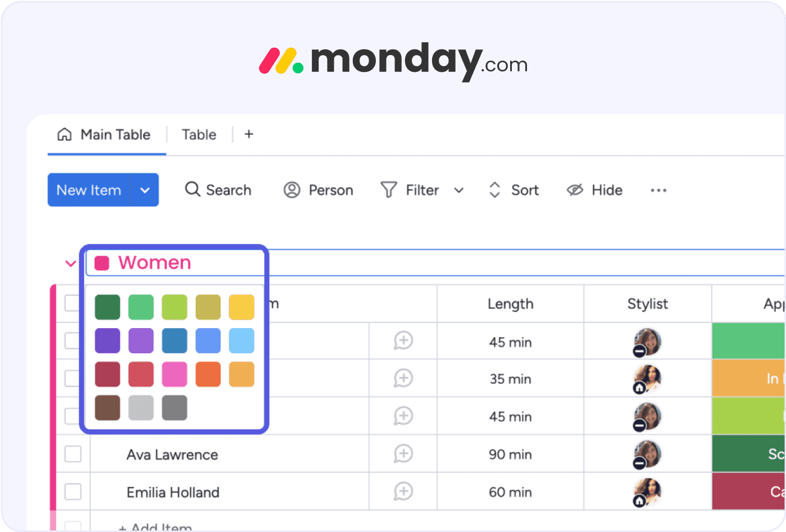Image resolution: width=786 pixels, height=532 pixels.
Task: Select the yellow color swatch
Action: click(242, 307)
